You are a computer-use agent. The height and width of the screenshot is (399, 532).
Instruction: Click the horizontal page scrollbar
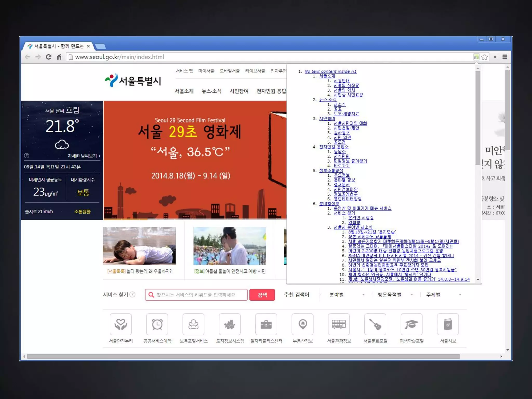(243, 356)
